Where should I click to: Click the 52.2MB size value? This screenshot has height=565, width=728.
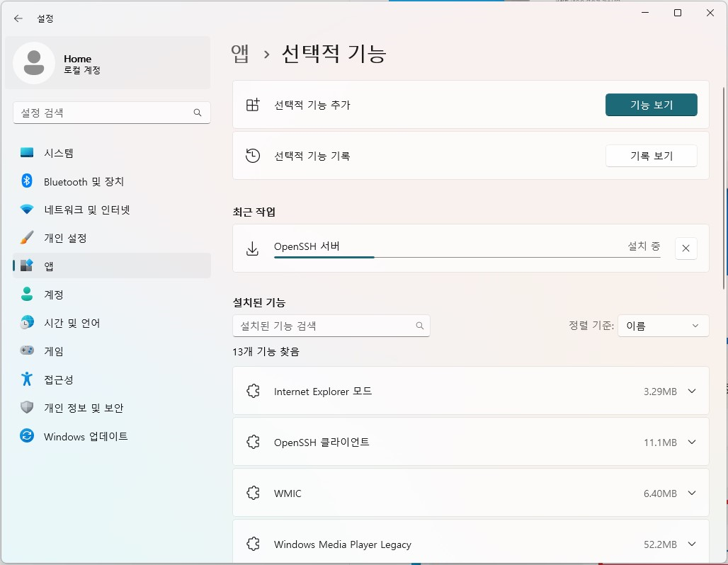pos(660,544)
